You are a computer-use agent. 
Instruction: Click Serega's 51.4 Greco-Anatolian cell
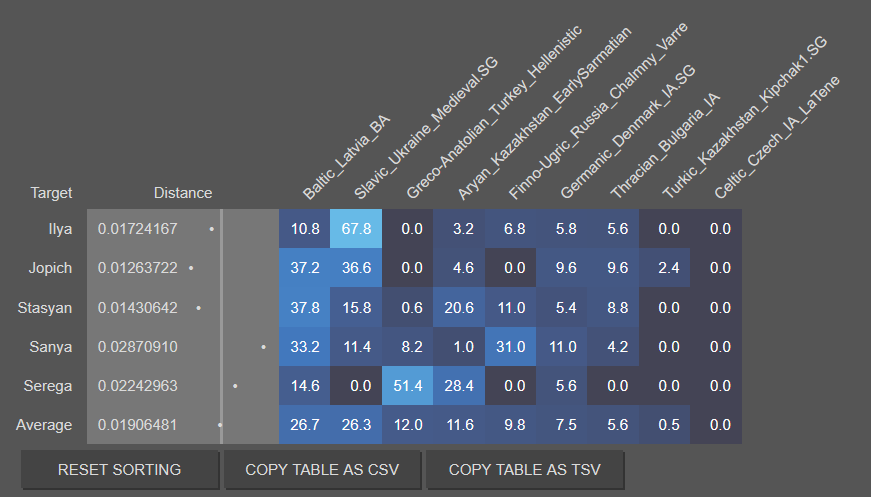click(x=407, y=386)
